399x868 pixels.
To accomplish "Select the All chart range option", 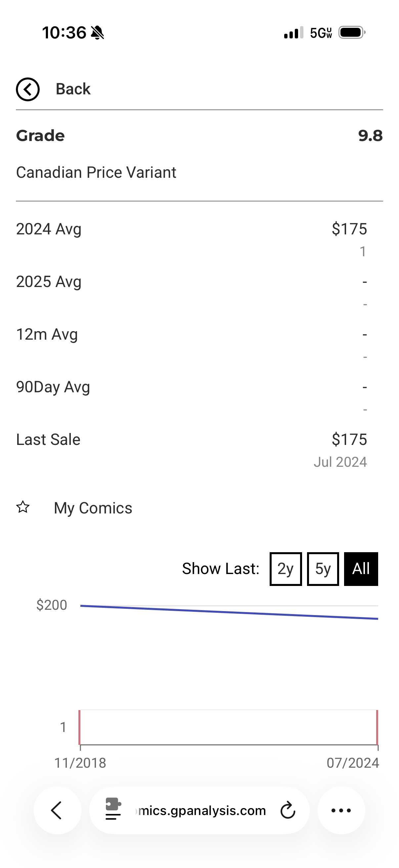I will point(361,569).
